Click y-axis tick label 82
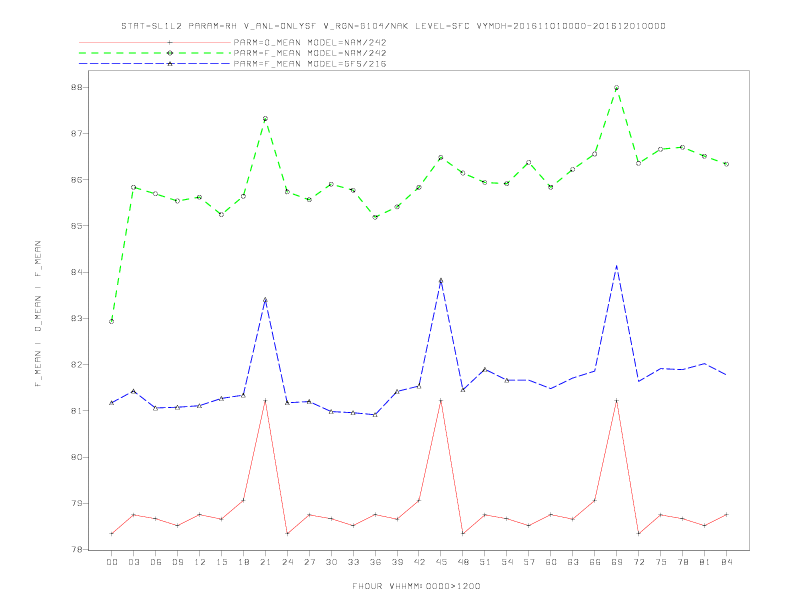The height and width of the screenshot is (612, 792). tap(76, 365)
